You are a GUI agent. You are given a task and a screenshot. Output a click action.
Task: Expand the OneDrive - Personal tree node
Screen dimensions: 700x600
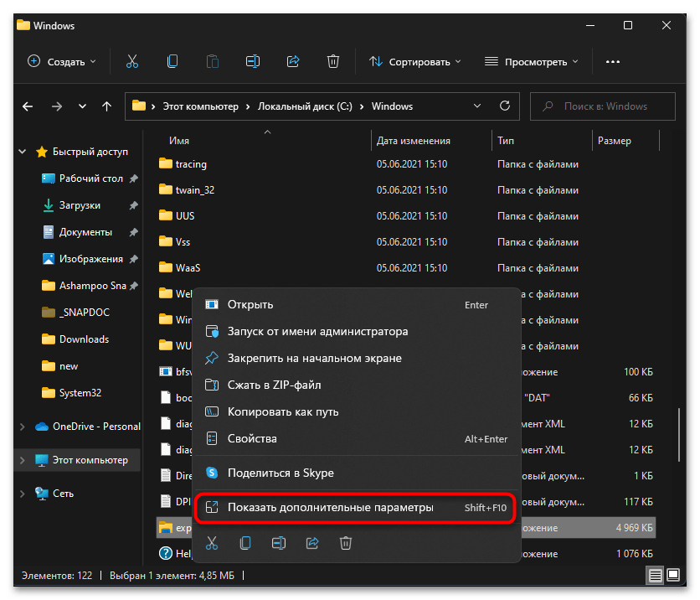(x=23, y=427)
